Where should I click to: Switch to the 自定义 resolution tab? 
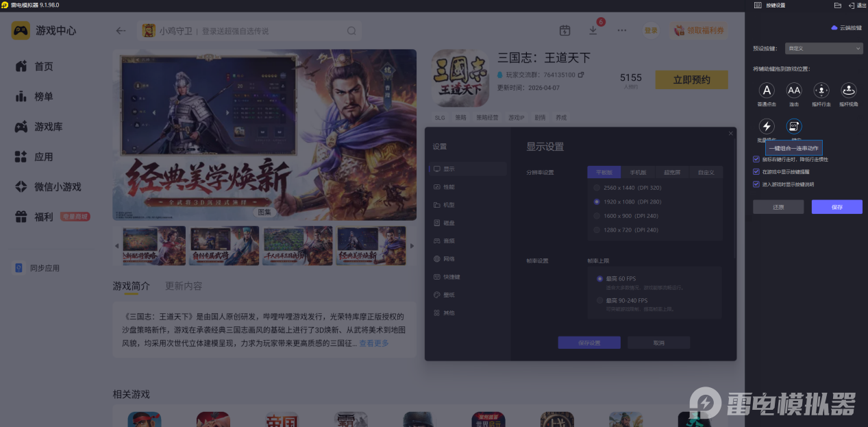(706, 172)
